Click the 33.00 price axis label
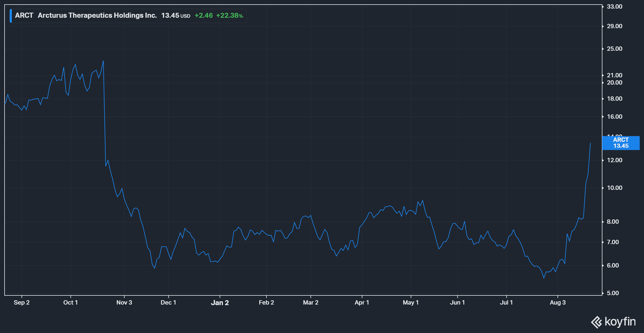Image resolution: width=644 pixels, height=333 pixels. click(x=614, y=7)
